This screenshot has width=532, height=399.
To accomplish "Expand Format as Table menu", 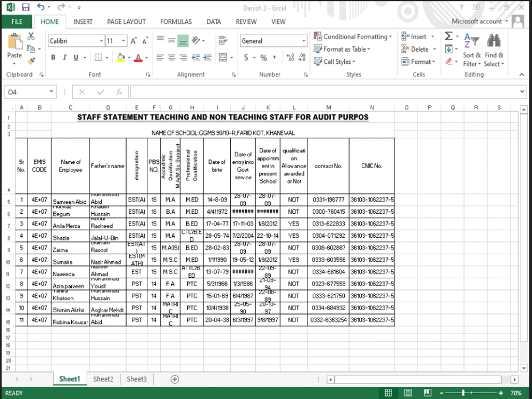I will 342,49.
